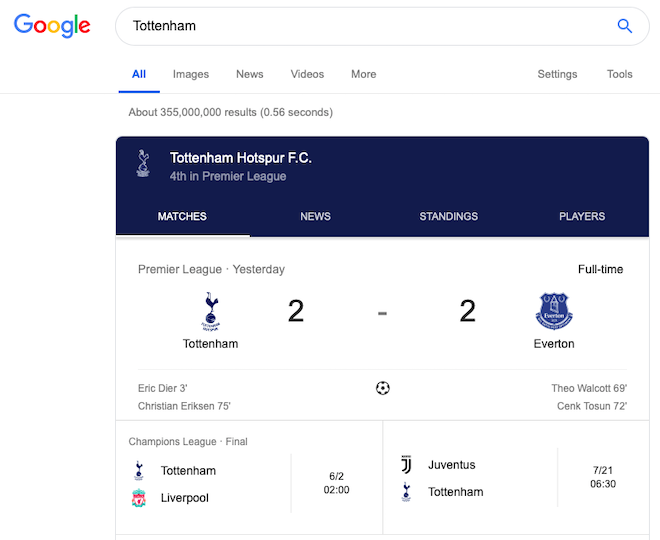This screenshot has width=660, height=540.
Task: Click the Tottenham Hotspur F.C. title
Action: pyautogui.click(x=240, y=158)
